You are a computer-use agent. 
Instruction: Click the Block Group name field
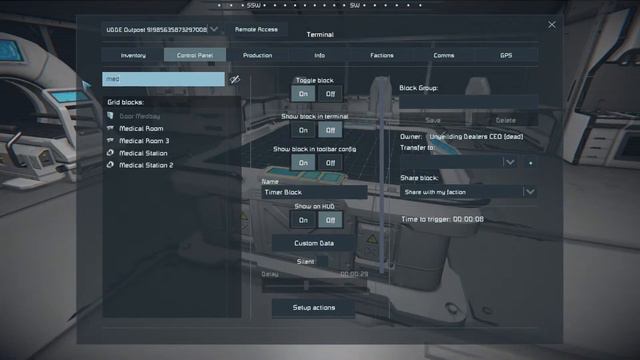pyautogui.click(x=469, y=102)
